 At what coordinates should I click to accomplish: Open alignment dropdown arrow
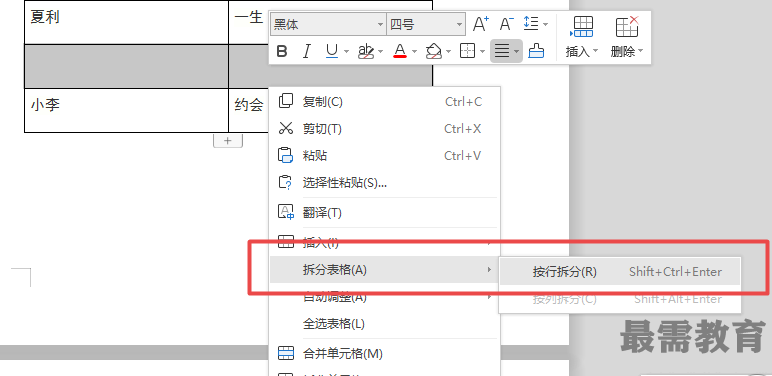516,51
